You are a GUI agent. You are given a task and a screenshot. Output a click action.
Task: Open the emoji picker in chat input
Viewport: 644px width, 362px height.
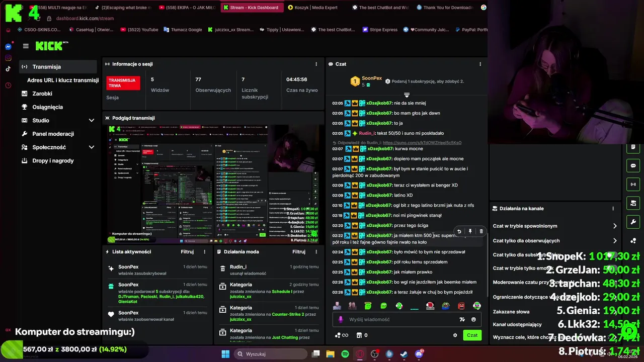pyautogui.click(x=473, y=319)
